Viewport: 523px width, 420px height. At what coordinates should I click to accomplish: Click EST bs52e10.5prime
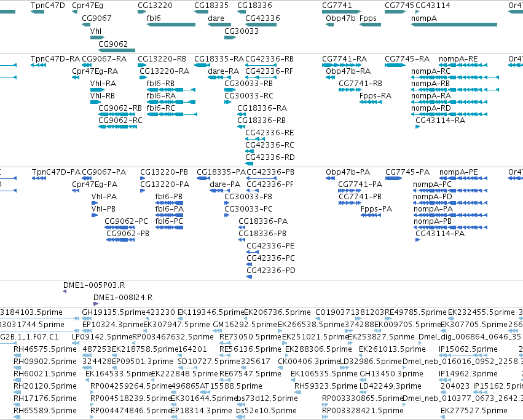coord(266,411)
